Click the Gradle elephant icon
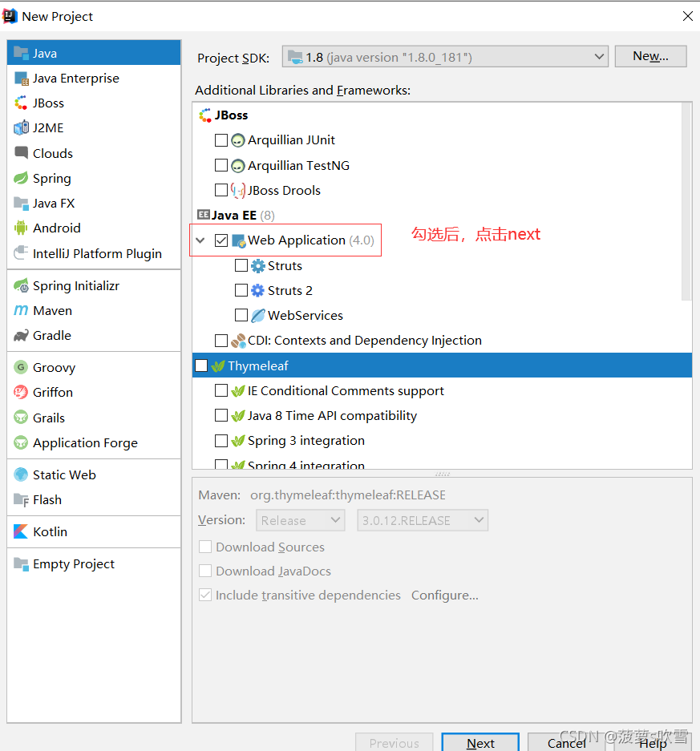 click(x=21, y=335)
